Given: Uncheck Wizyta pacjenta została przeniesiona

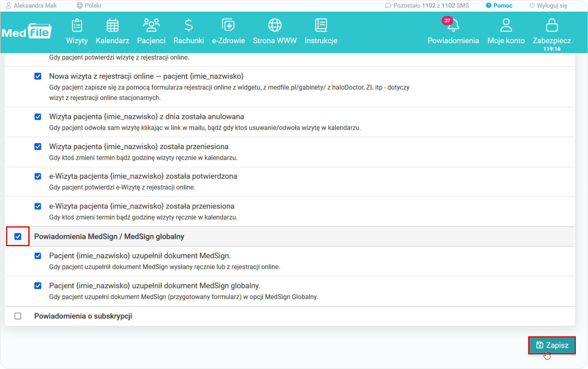Looking at the screenshot, I should point(38,147).
